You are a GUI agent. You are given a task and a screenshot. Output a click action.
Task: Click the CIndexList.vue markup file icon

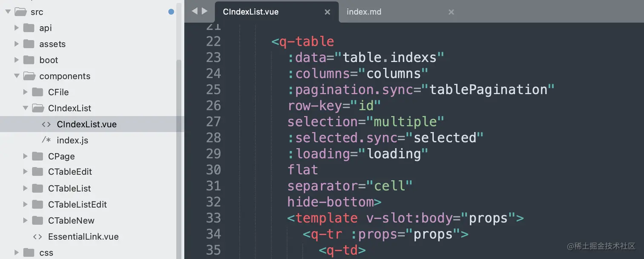pos(46,124)
